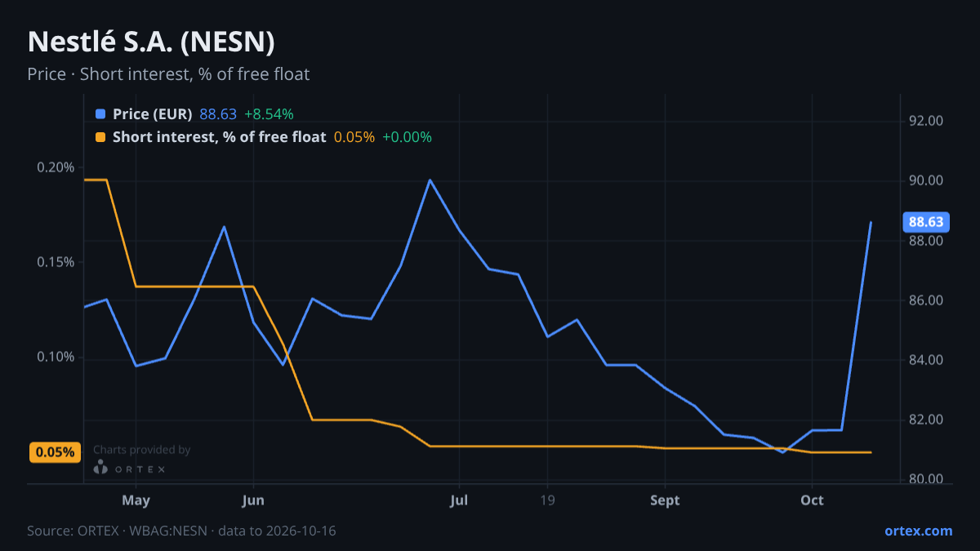Click the 84.00 price axis label
The height and width of the screenshot is (551, 980).
point(926,360)
